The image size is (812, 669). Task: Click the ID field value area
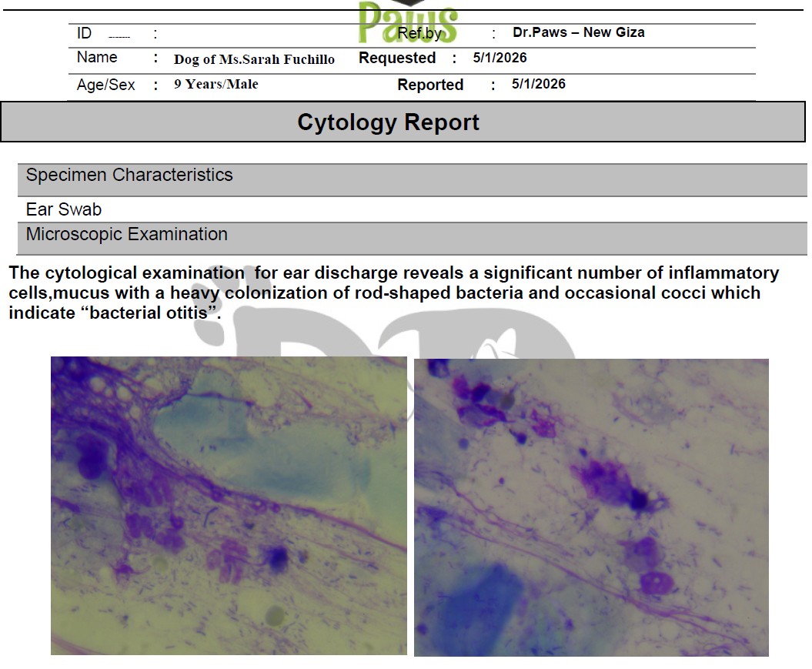pos(119,35)
